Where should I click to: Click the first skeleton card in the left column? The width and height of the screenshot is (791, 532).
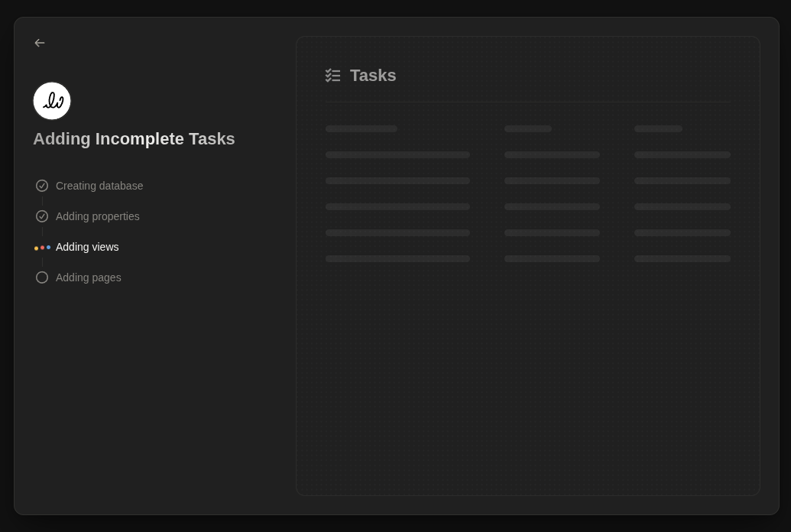361,128
